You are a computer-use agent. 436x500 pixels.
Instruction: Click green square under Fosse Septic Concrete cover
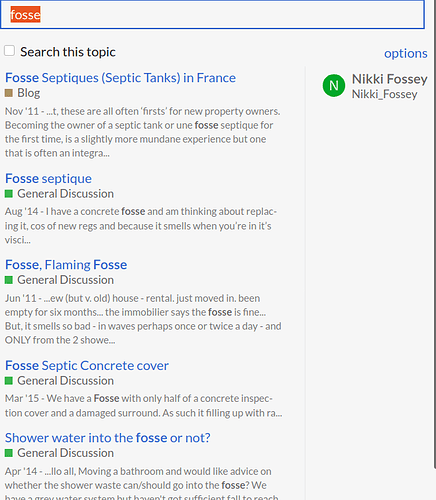pos(9,380)
